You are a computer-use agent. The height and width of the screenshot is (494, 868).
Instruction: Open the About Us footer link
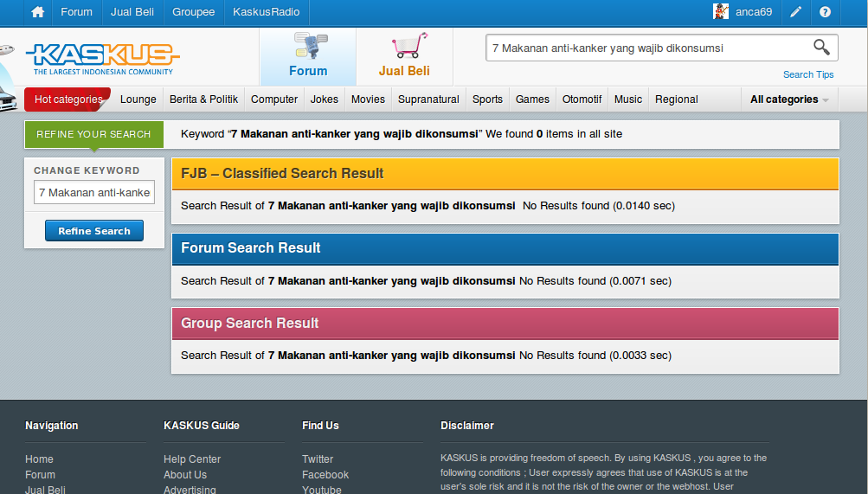(x=185, y=475)
